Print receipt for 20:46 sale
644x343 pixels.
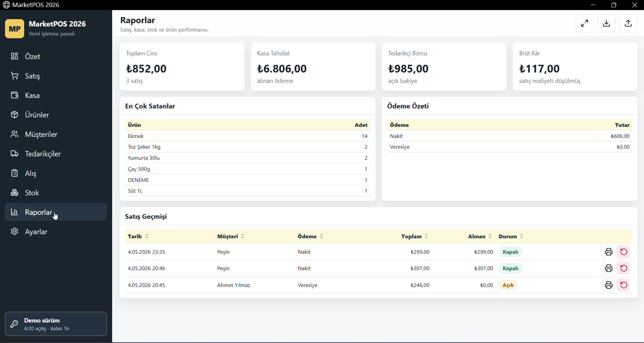pyautogui.click(x=609, y=269)
